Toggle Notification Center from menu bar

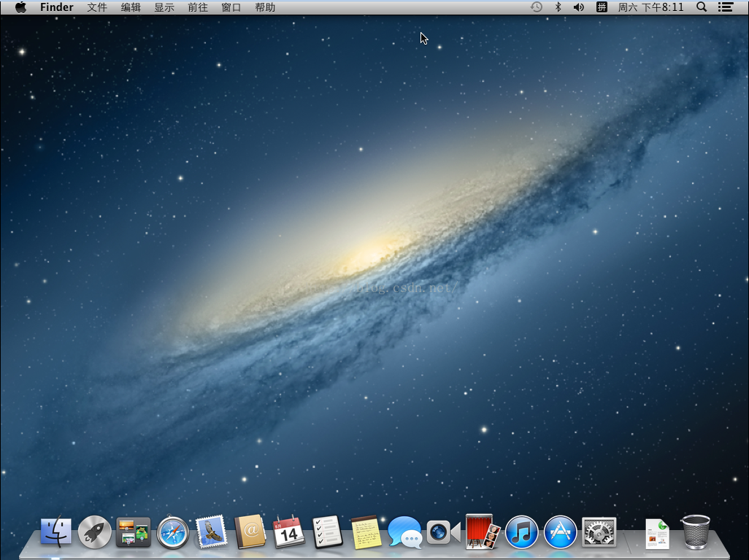click(725, 7)
